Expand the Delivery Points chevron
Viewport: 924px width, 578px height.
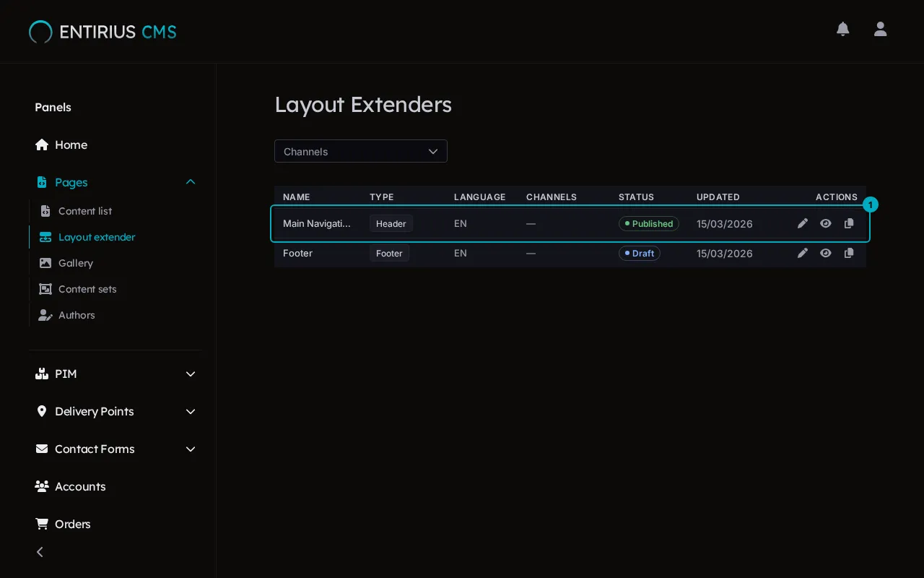click(x=191, y=411)
